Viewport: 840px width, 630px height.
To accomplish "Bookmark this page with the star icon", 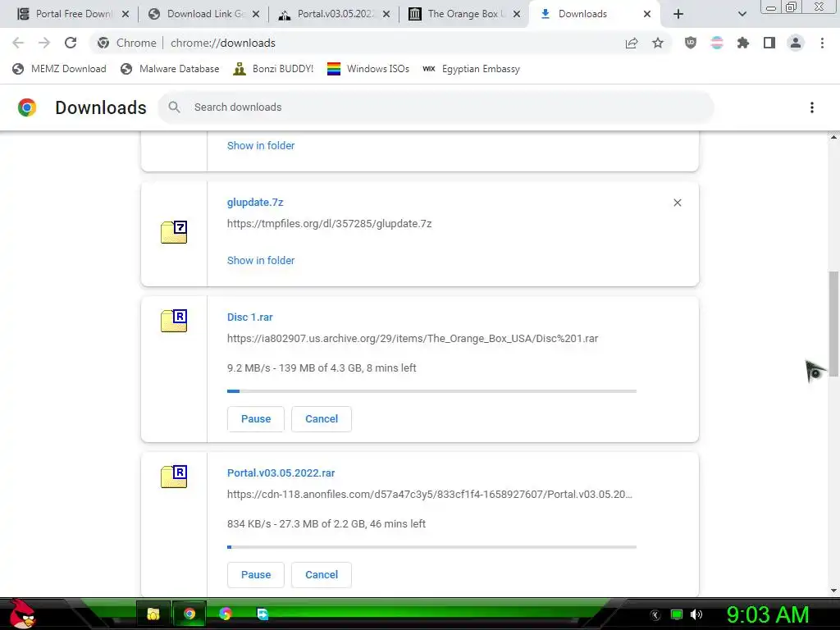I will coord(658,43).
